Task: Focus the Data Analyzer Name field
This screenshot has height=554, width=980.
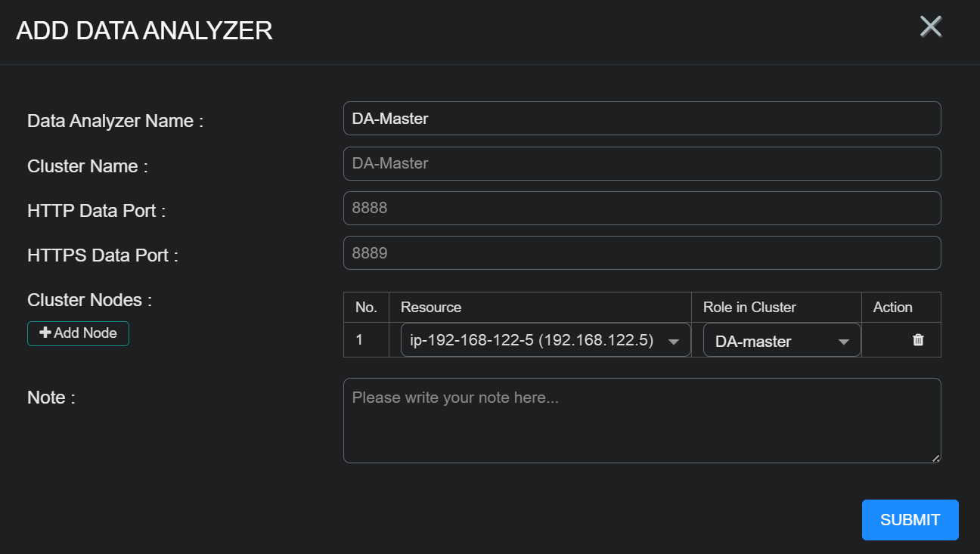Action: point(641,119)
